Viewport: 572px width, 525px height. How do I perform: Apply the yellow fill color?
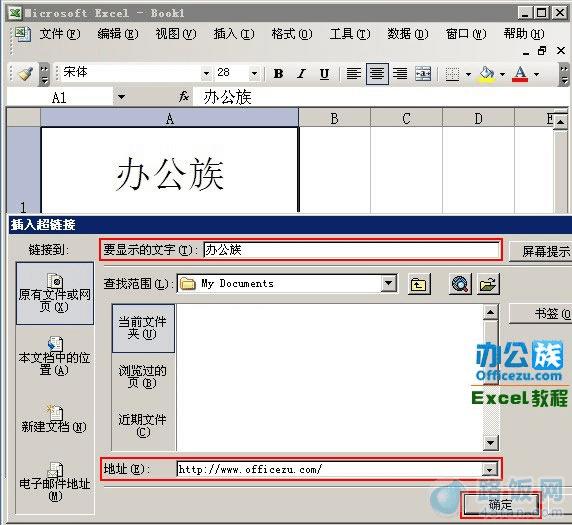486,74
